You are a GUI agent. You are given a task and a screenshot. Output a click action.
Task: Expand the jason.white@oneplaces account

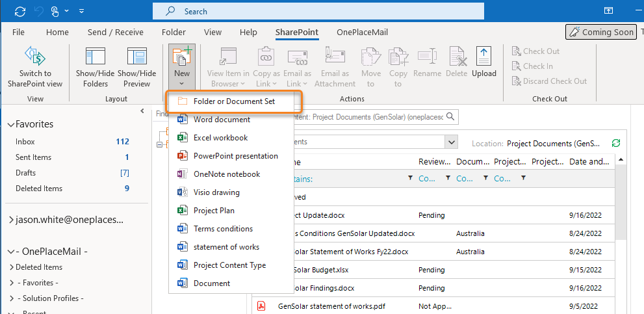click(x=11, y=220)
